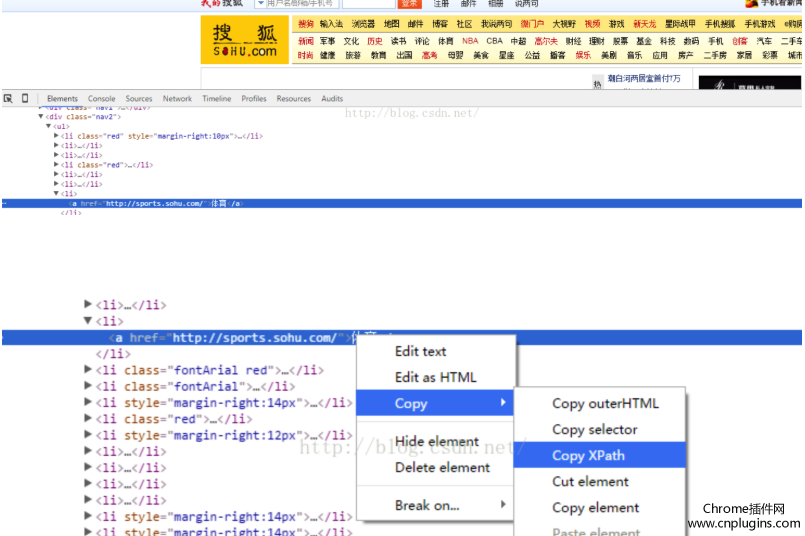Image resolution: width=805 pixels, height=536 pixels.
Task: Open the 博客 blog link
Action: (x=440, y=24)
